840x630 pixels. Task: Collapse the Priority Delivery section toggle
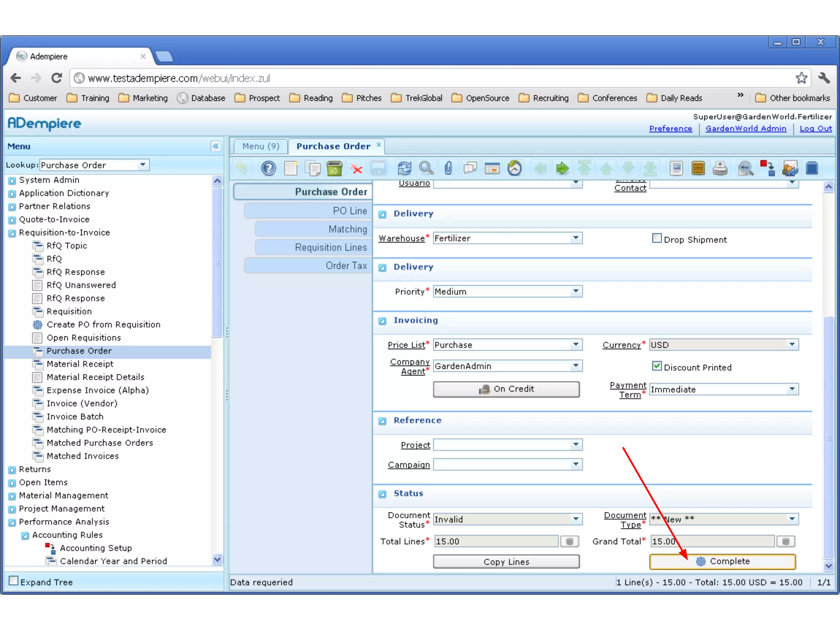pos(382,267)
